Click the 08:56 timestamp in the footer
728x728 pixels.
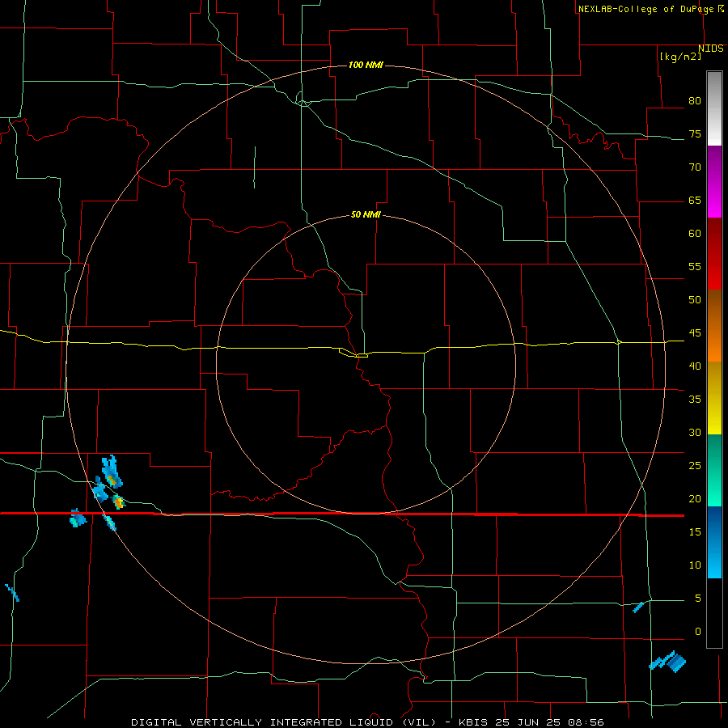(x=587, y=722)
